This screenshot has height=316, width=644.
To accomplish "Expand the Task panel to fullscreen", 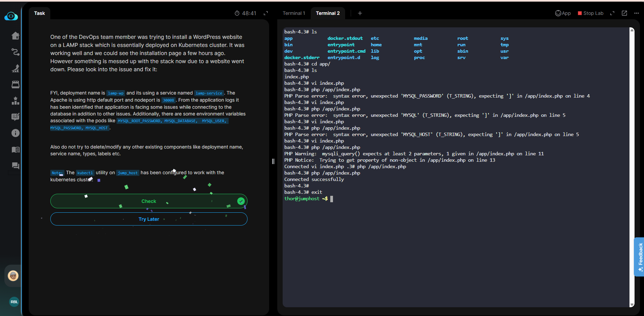I will click(x=266, y=13).
